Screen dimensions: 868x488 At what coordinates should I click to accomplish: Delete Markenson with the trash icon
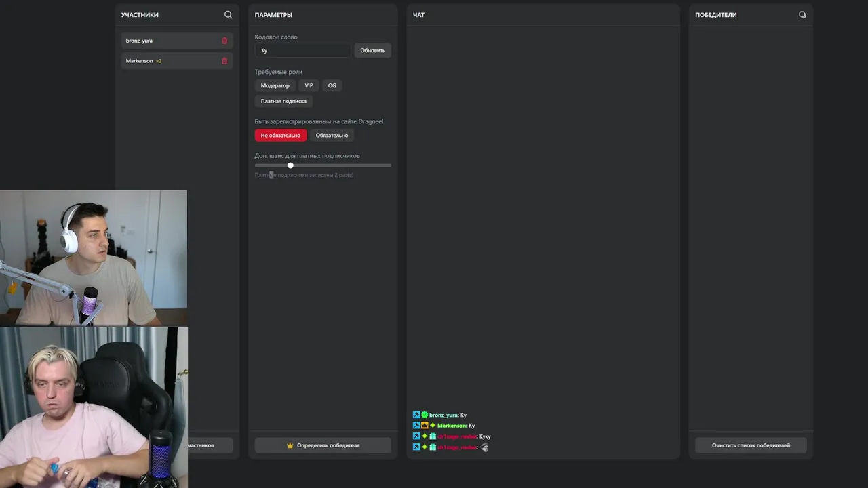[x=224, y=61]
